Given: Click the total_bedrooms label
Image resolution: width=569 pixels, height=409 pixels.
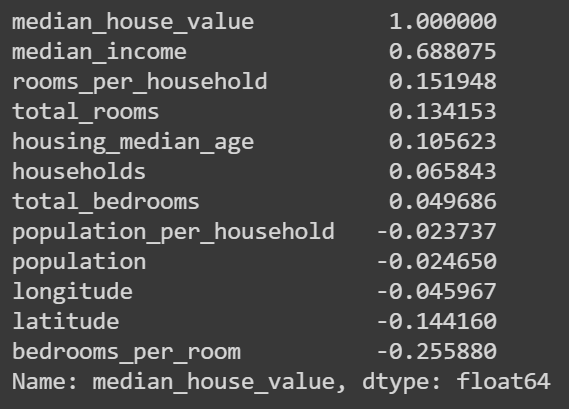Looking at the screenshot, I should [x=106, y=201].
